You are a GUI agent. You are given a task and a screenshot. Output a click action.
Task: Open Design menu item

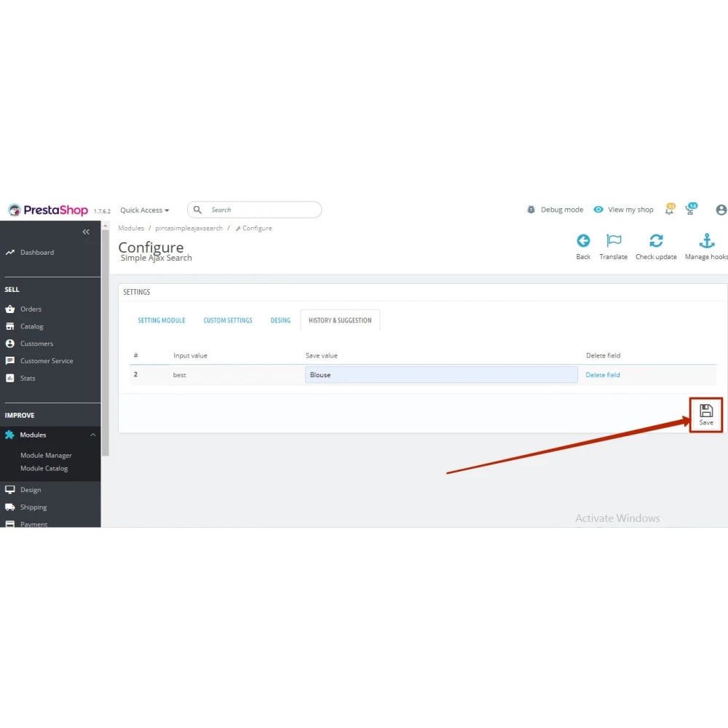31,490
